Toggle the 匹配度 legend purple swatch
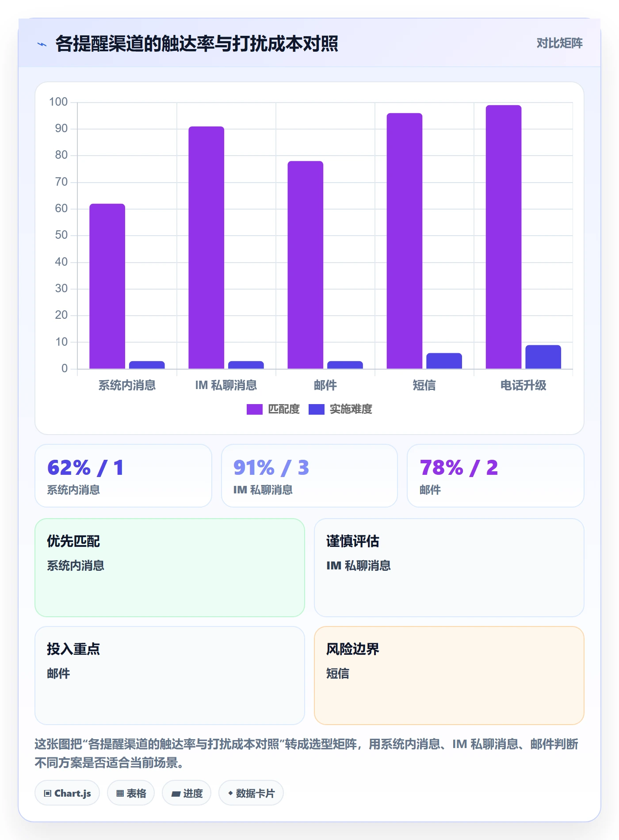The width and height of the screenshot is (619, 840). point(254,409)
